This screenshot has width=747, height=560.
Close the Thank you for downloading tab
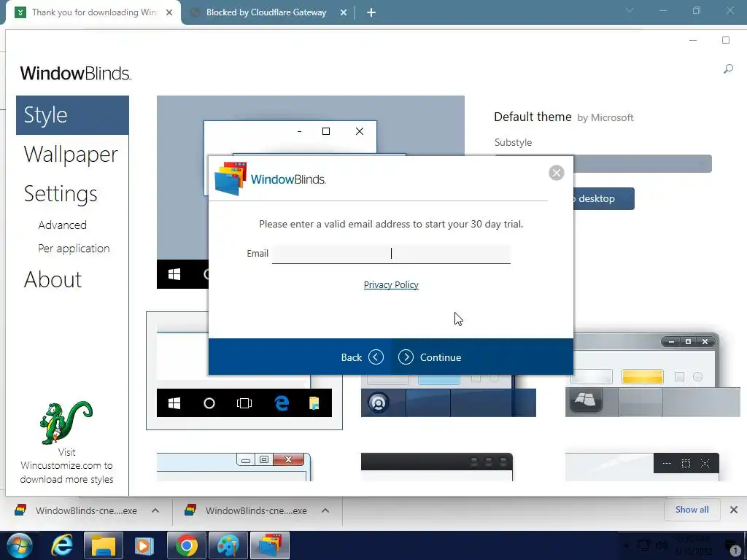(x=169, y=13)
